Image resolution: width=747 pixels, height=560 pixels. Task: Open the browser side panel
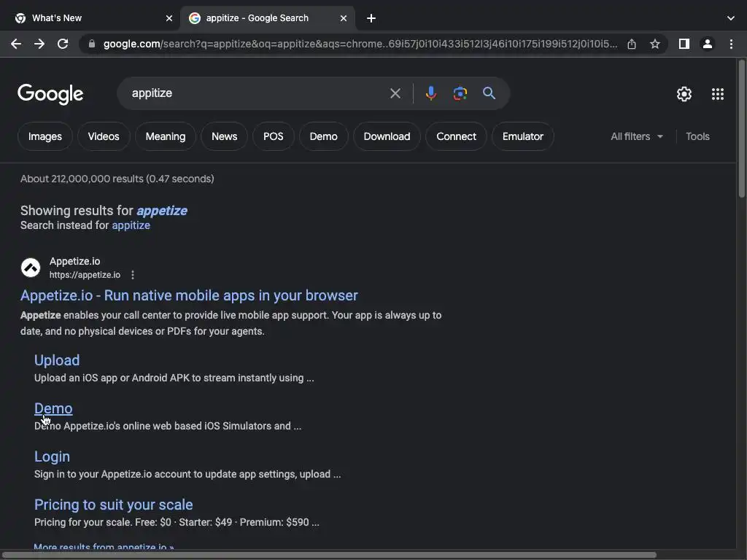[684, 44]
